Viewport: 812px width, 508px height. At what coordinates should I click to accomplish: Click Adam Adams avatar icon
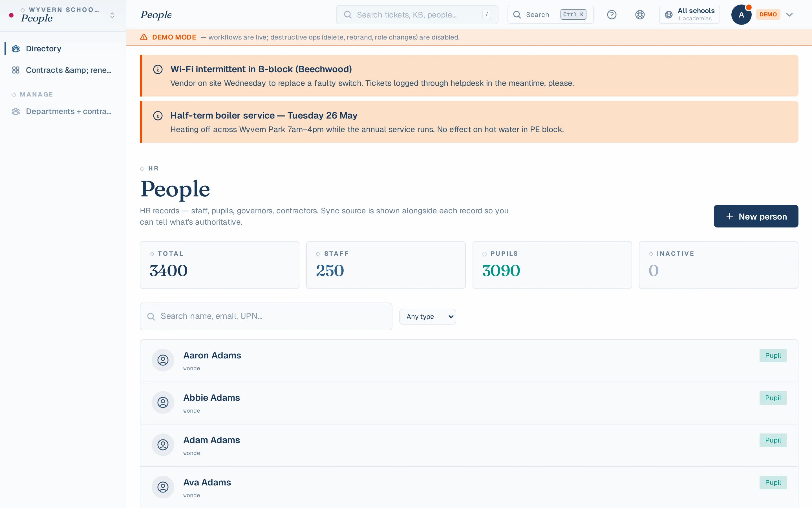click(163, 445)
